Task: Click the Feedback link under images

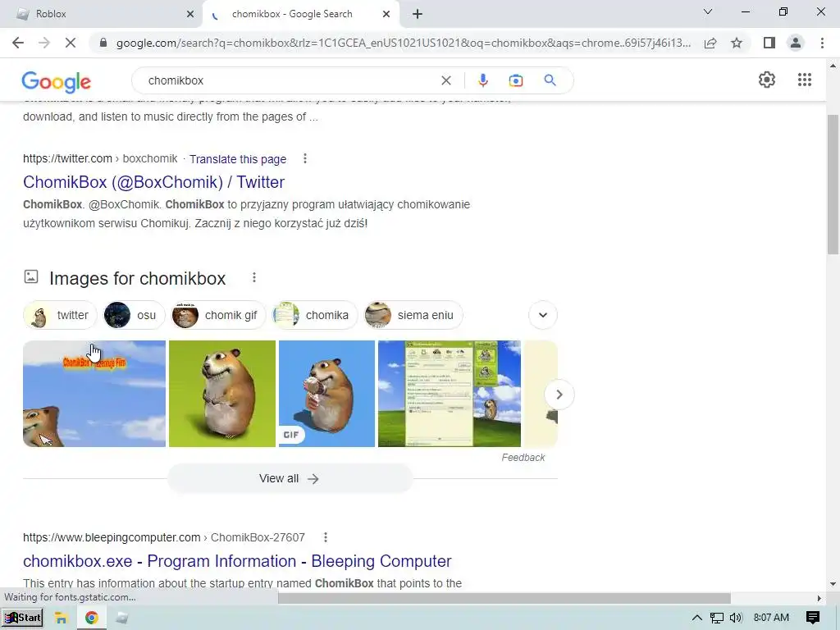Action: [x=523, y=458]
